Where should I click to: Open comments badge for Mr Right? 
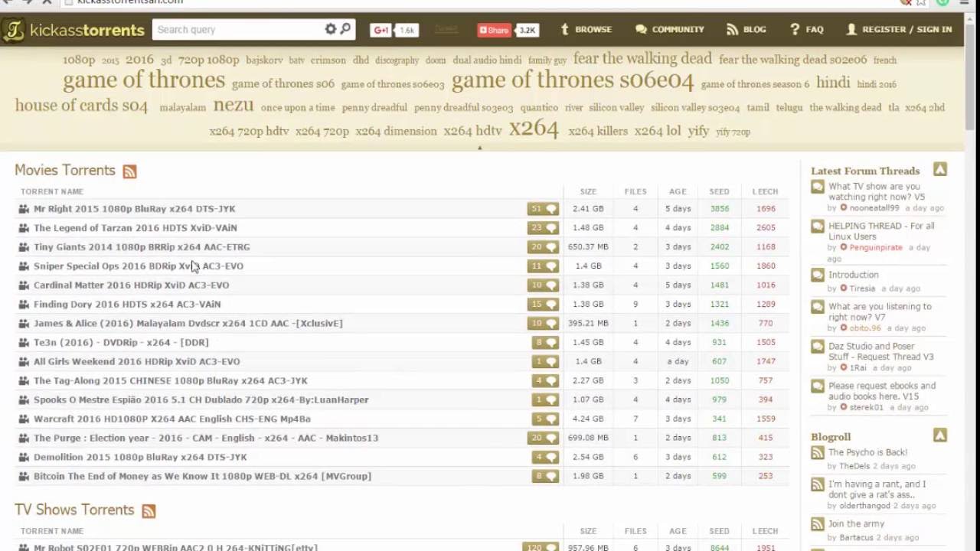click(543, 208)
